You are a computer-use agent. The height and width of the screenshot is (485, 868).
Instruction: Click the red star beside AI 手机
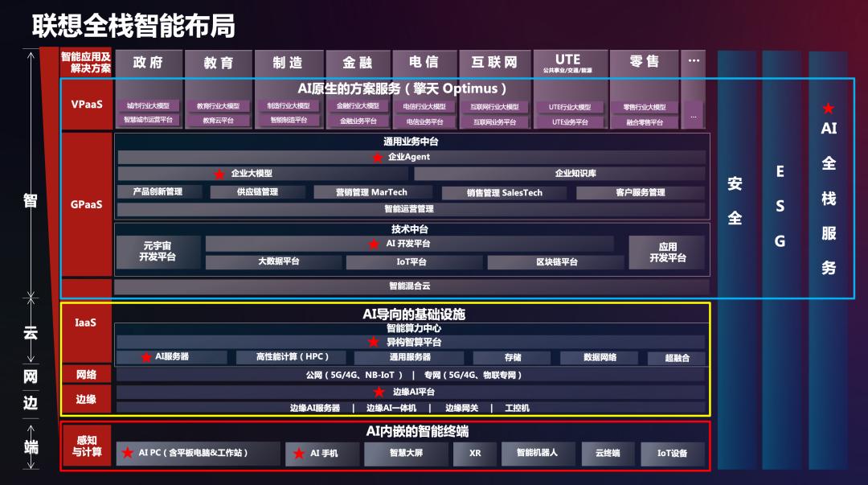pyautogui.click(x=299, y=454)
